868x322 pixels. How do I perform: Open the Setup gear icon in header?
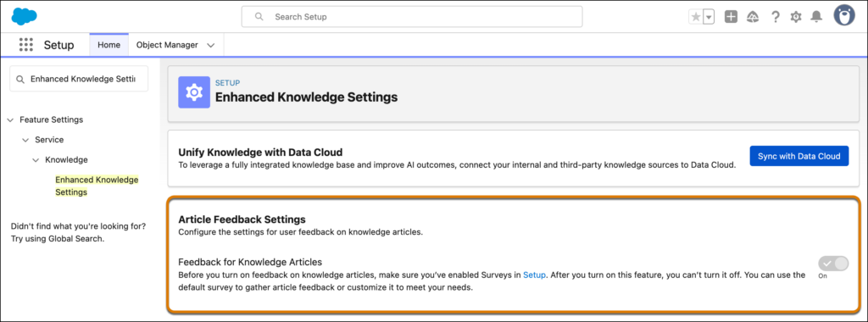point(796,17)
